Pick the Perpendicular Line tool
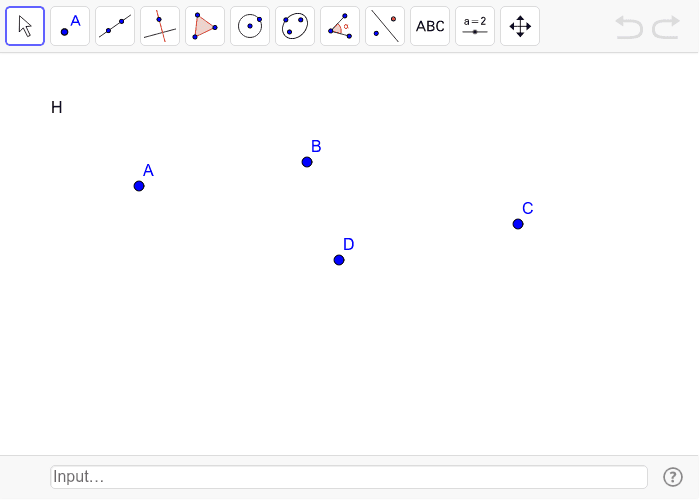 point(160,26)
